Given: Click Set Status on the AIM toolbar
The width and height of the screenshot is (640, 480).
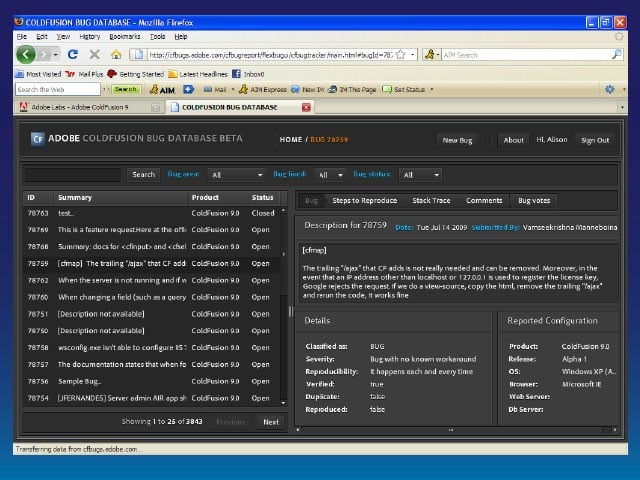Looking at the screenshot, I should pyautogui.click(x=404, y=89).
